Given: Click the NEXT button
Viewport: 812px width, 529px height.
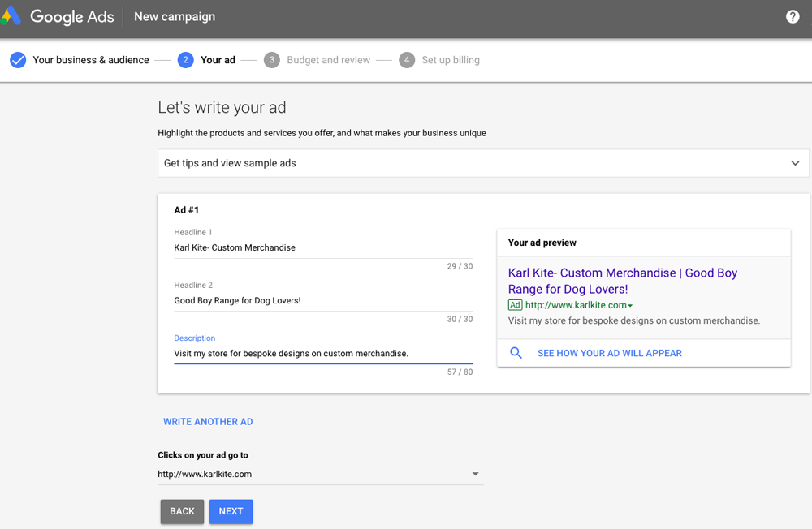Looking at the screenshot, I should click(x=231, y=511).
